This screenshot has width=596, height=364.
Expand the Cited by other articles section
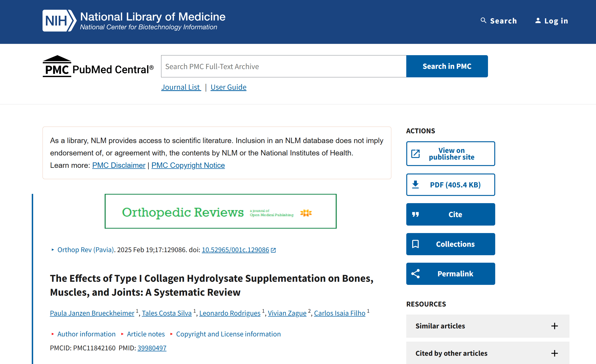[x=487, y=353]
